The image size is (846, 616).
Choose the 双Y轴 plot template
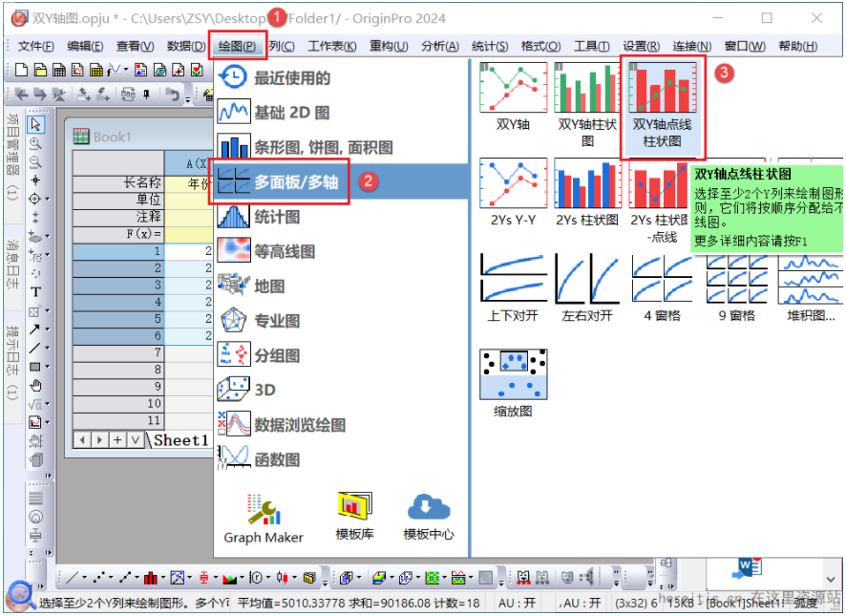(x=513, y=96)
